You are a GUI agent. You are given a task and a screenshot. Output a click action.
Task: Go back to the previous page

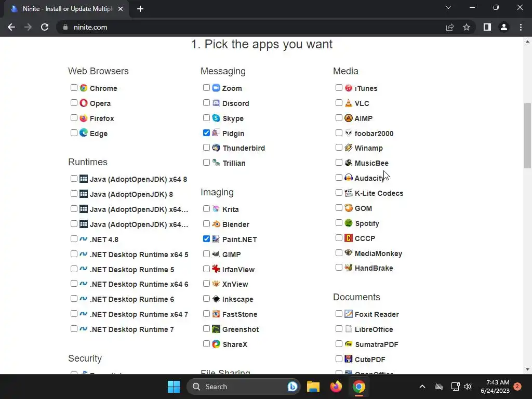pyautogui.click(x=11, y=27)
